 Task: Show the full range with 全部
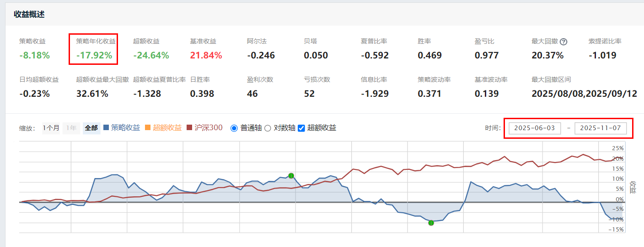pyautogui.click(x=91, y=128)
